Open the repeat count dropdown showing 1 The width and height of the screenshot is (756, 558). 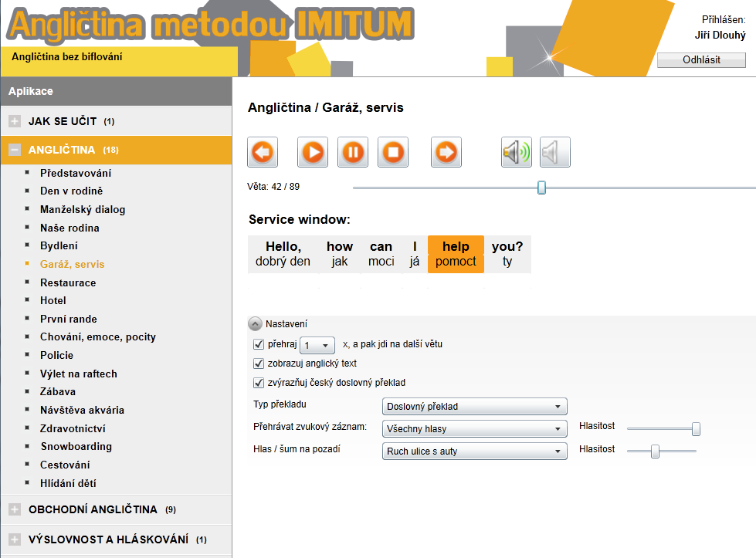coord(317,345)
